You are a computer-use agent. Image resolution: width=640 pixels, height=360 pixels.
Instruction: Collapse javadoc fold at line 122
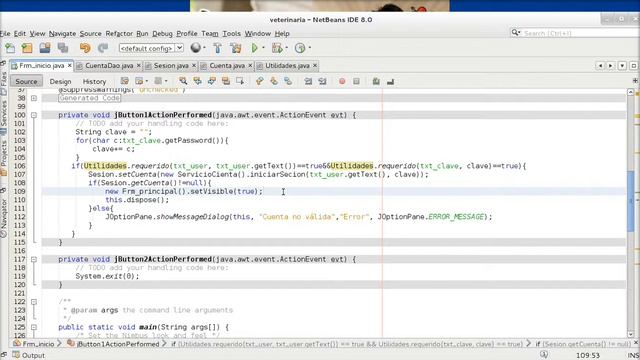pyautogui.click(x=34, y=302)
